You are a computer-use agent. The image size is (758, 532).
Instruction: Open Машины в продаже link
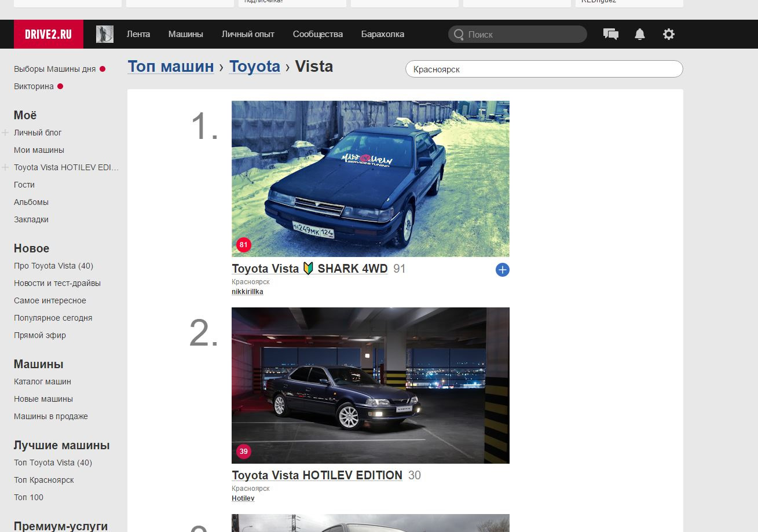tap(51, 416)
